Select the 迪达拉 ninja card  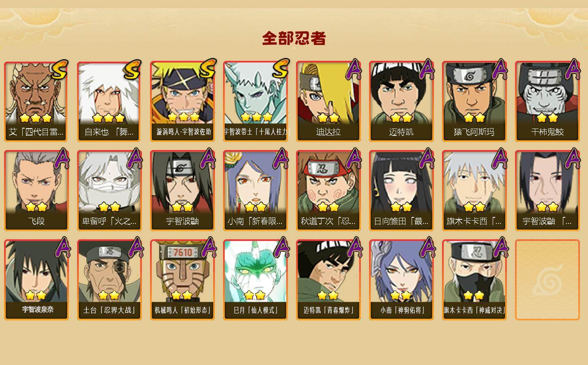pyautogui.click(x=328, y=101)
